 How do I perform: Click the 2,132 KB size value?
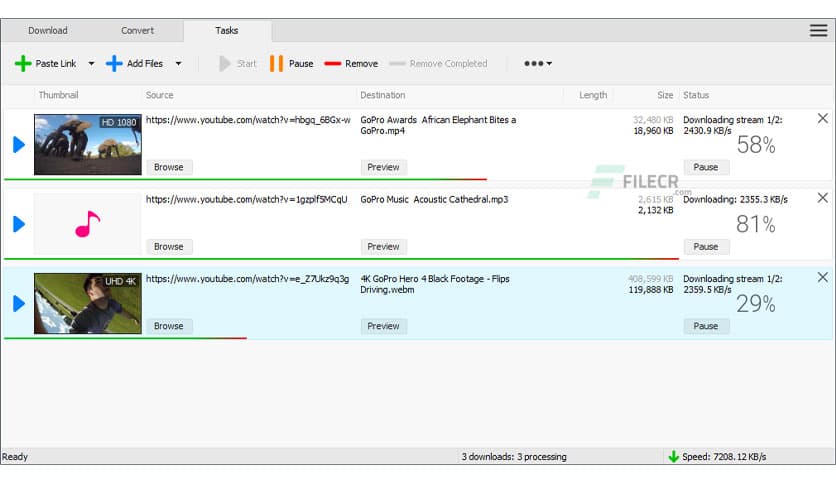[656, 210]
